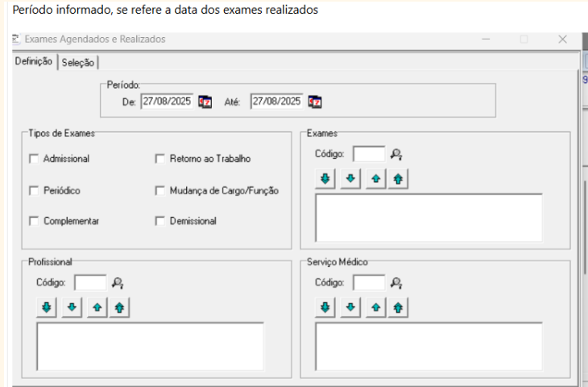
Task: Open calendar picker for the Até date
Action: (315, 102)
